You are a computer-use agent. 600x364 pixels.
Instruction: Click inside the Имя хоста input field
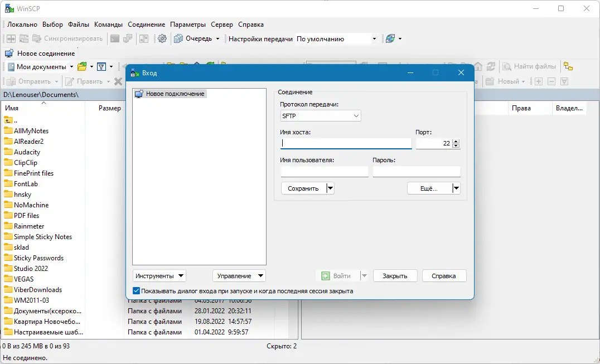(346, 143)
